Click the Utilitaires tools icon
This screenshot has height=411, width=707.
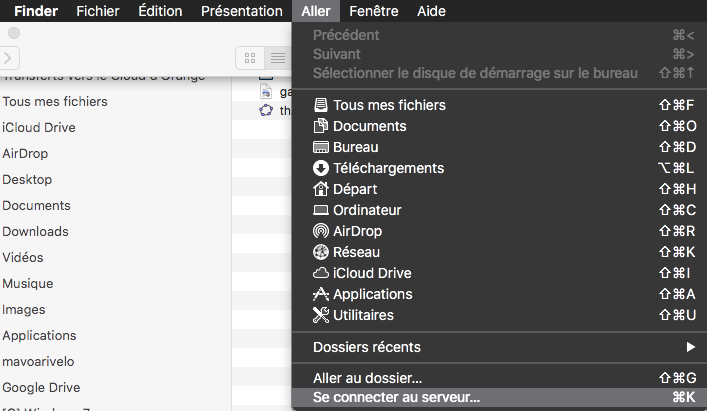click(320, 315)
